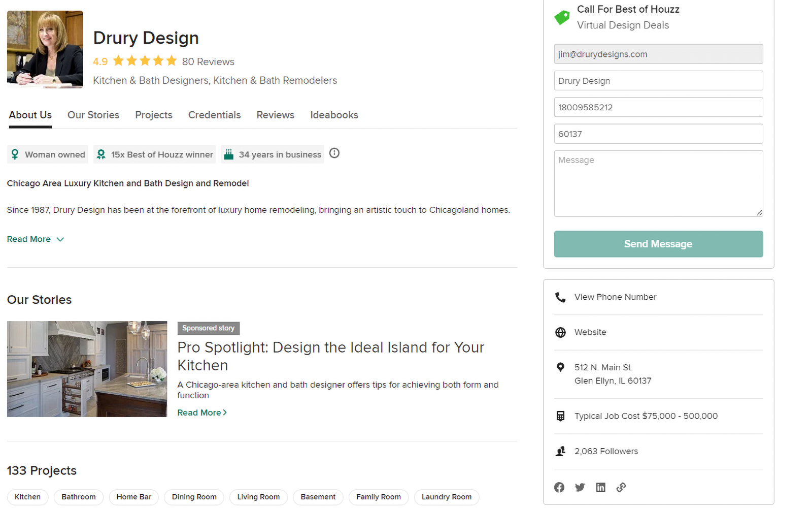The height and width of the screenshot is (508, 812).
Task: Click the Drury Design name field
Action: pos(658,80)
